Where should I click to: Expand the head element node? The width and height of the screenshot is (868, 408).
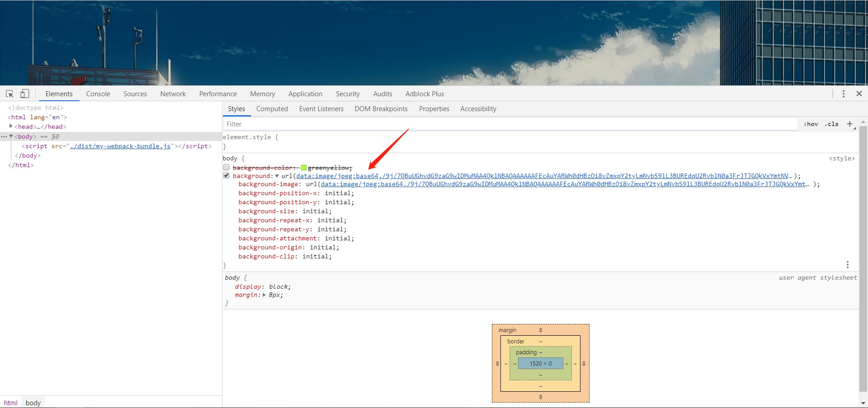click(x=11, y=126)
